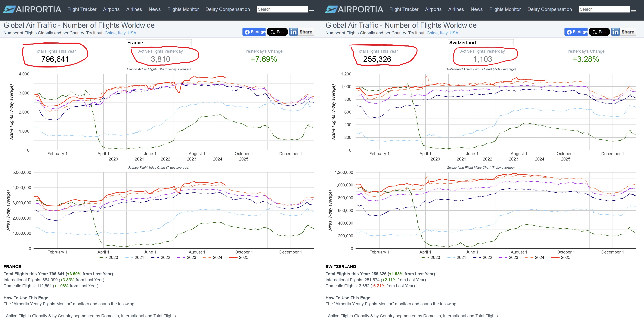
Task: Follow the China link on the left page
Action: click(110, 33)
